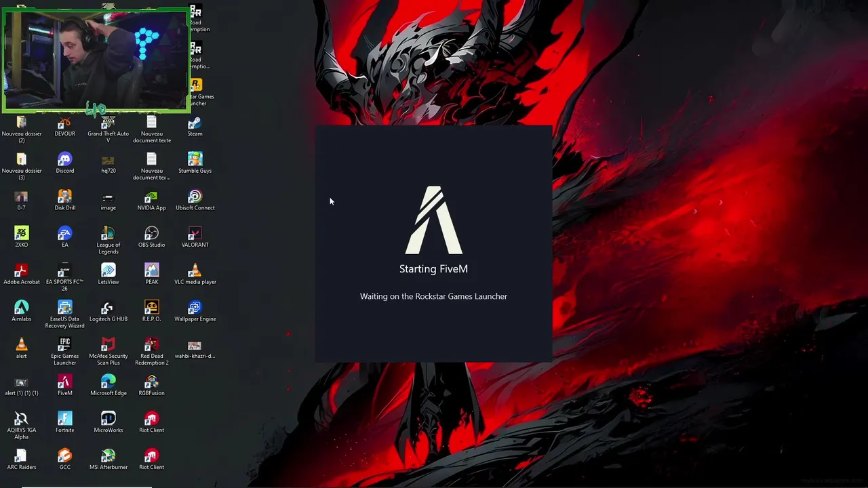868x488 pixels.
Task: Click the webcam overlay in the corner
Action: point(96,60)
